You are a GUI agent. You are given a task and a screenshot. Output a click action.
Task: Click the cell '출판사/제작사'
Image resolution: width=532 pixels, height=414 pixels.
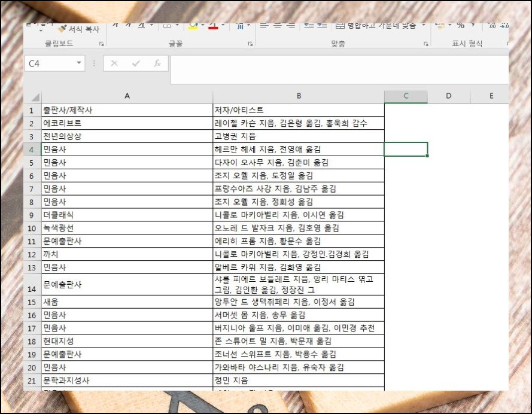[x=127, y=110]
